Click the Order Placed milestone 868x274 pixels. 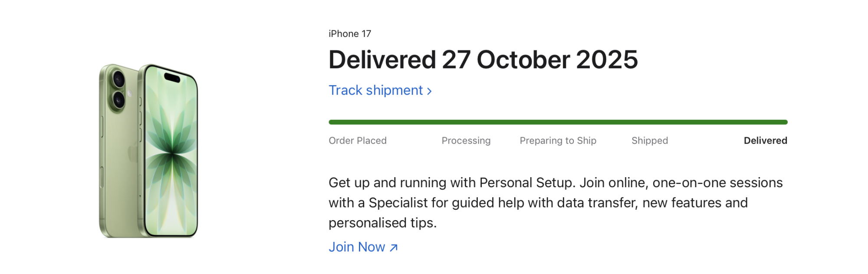click(x=358, y=141)
